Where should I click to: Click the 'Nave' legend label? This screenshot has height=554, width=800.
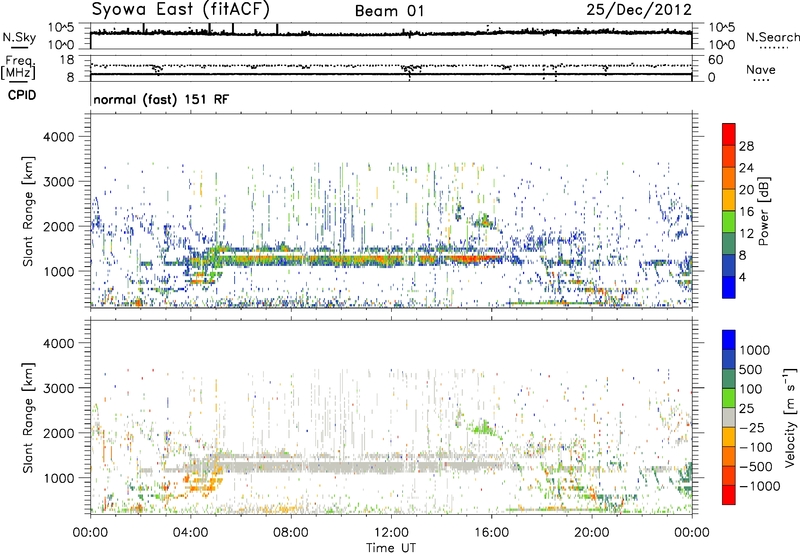tap(761, 69)
